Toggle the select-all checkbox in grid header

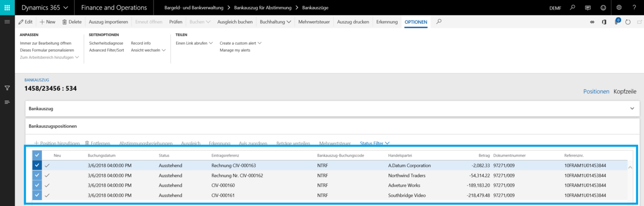(x=36, y=155)
